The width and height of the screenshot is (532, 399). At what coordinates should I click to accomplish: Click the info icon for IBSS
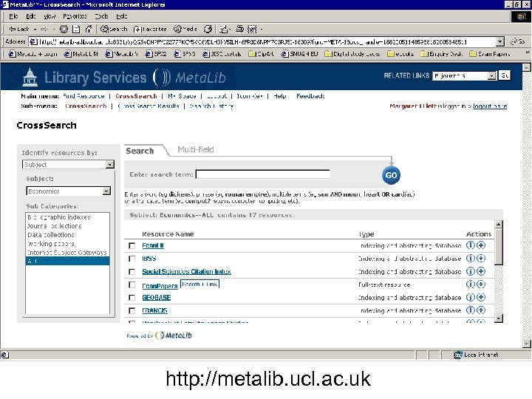click(470, 258)
